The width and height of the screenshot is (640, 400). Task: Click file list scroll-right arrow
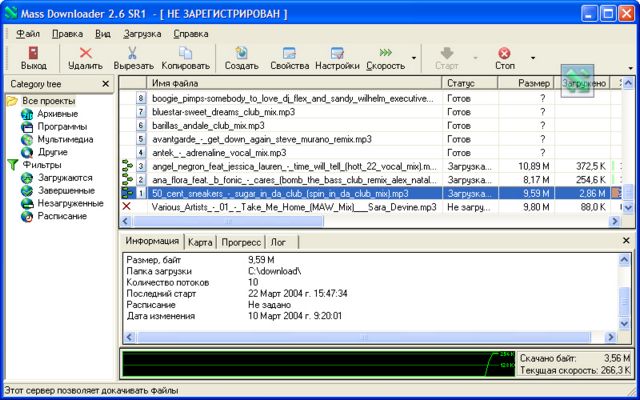(614, 221)
